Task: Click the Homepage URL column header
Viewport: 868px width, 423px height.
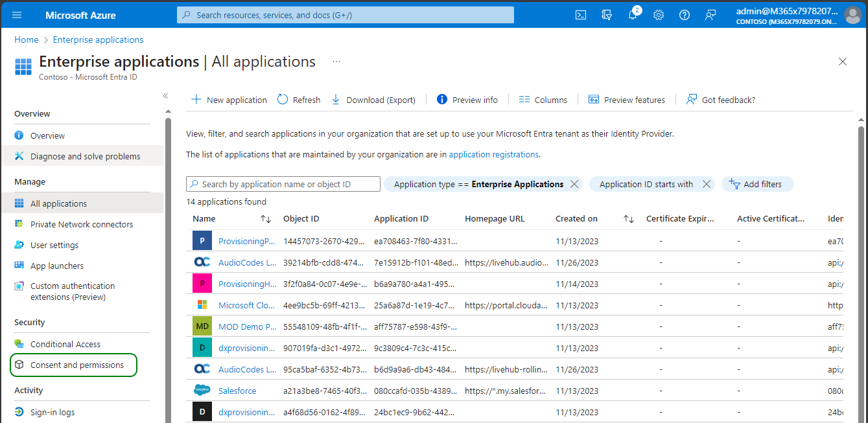Action: coord(495,219)
